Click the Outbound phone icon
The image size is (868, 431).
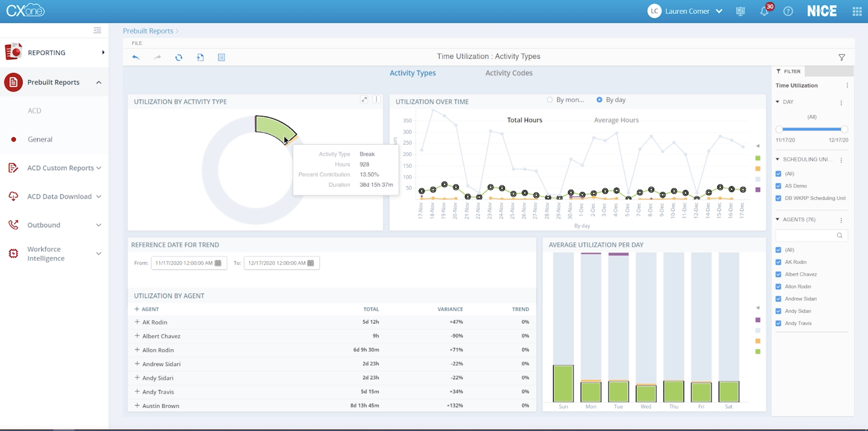pyautogui.click(x=13, y=225)
